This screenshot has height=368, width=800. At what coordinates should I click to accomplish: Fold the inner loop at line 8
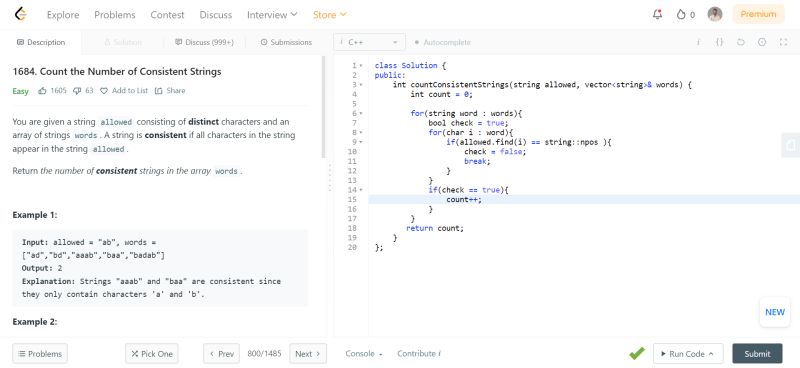[361, 133]
